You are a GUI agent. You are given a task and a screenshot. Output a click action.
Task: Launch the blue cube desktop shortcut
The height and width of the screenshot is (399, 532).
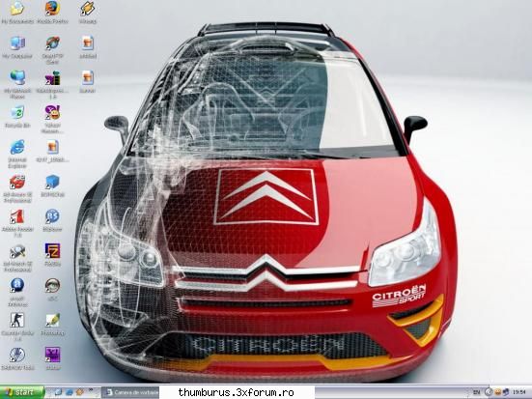(52, 182)
